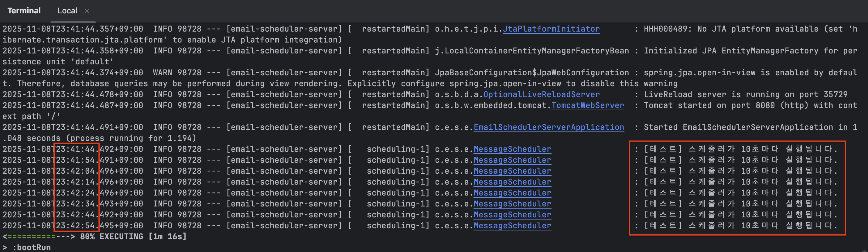Open the TomcatWebServer class link
Image resolution: width=868 pixels, height=252 pixels.
pyautogui.click(x=587, y=105)
